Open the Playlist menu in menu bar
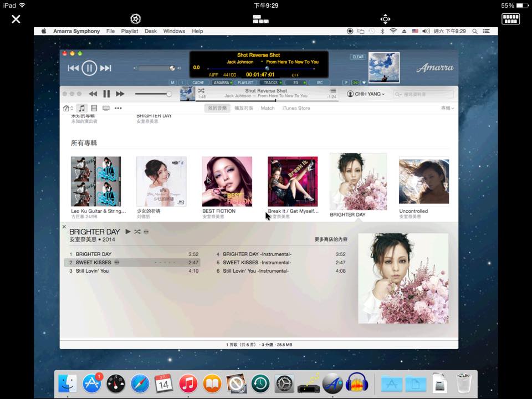 [130, 31]
